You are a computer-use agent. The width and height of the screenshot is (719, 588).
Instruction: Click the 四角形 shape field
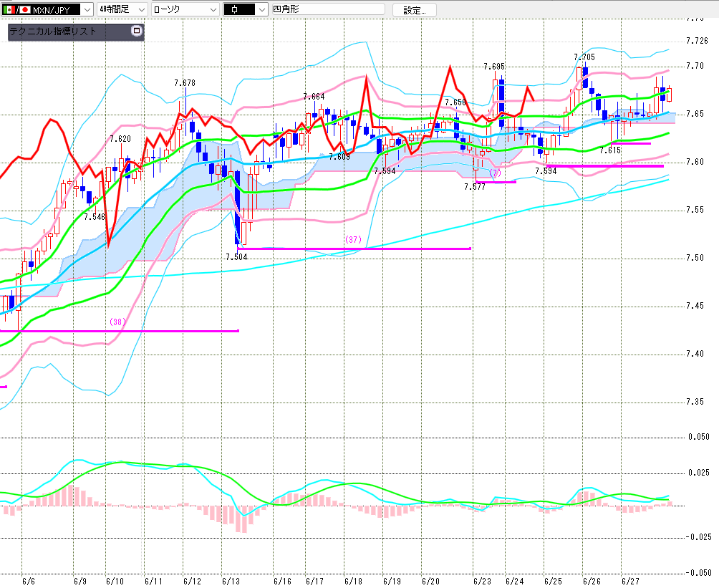(328, 9)
